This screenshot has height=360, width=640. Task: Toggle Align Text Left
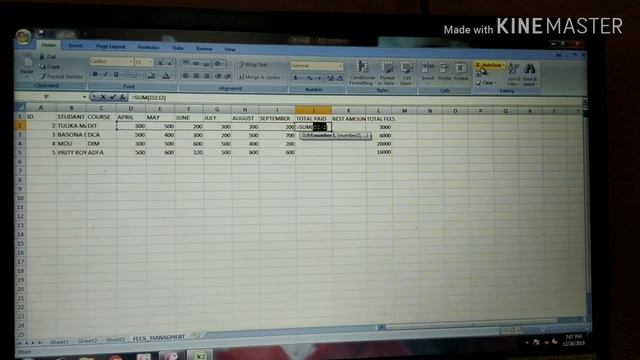point(186,76)
